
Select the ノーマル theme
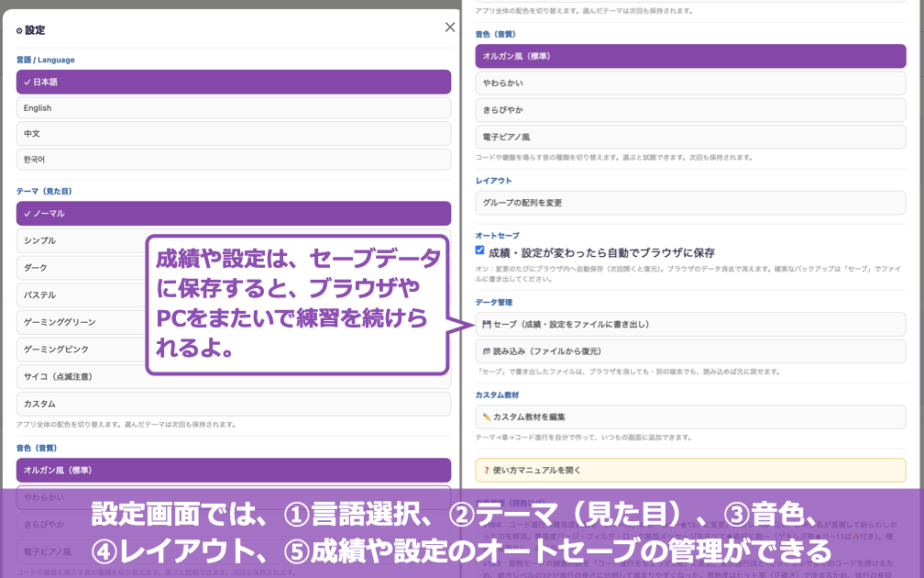(234, 214)
